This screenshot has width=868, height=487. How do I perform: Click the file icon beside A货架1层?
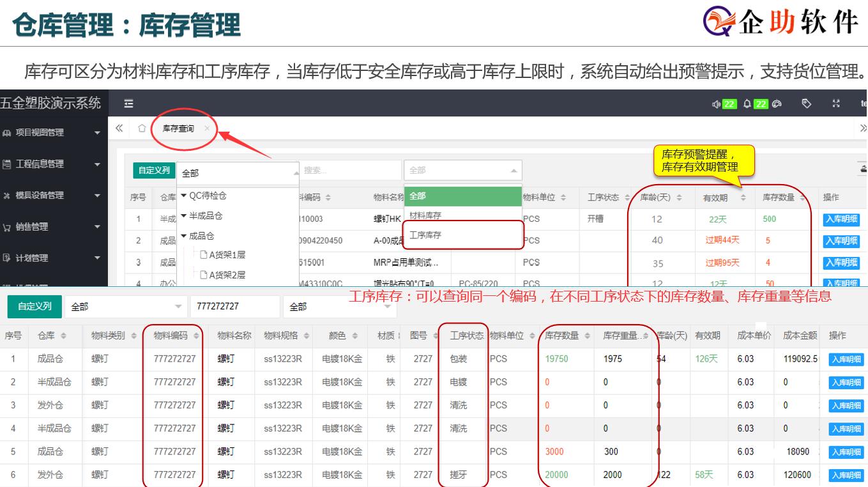coord(204,255)
